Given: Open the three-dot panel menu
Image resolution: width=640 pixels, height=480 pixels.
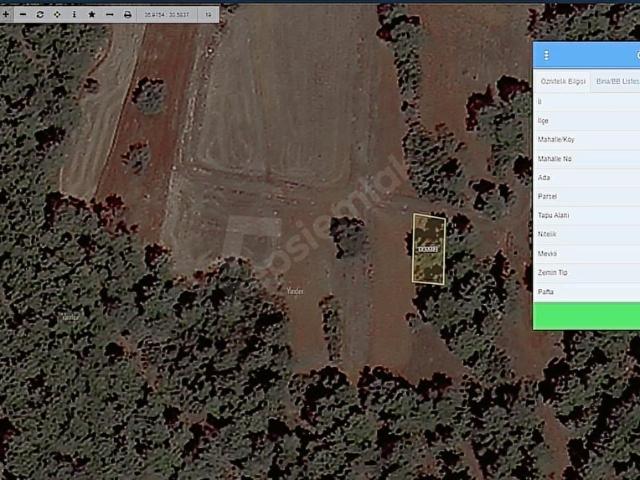Looking at the screenshot, I should point(546,55).
